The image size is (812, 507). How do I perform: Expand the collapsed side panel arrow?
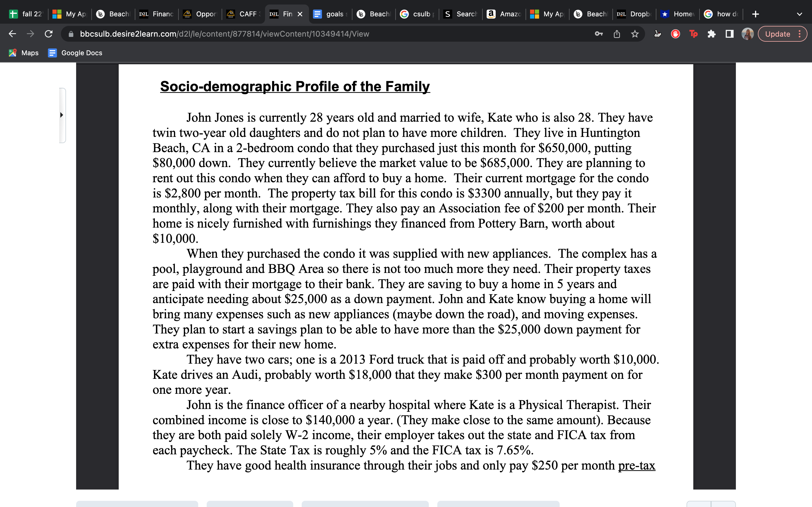(x=62, y=115)
